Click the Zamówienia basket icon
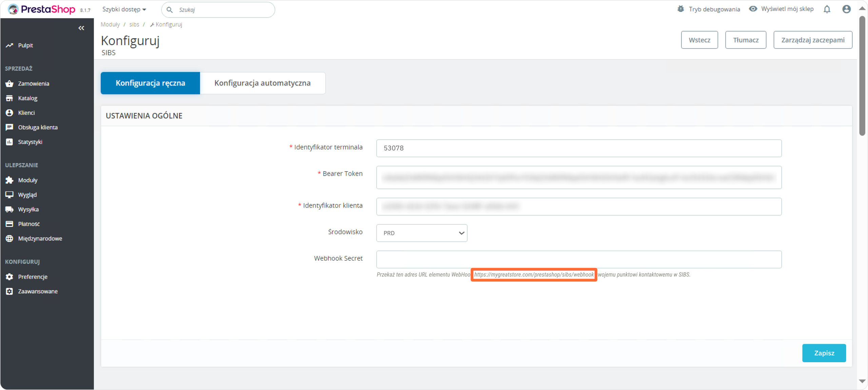868x390 pixels. tap(9, 83)
